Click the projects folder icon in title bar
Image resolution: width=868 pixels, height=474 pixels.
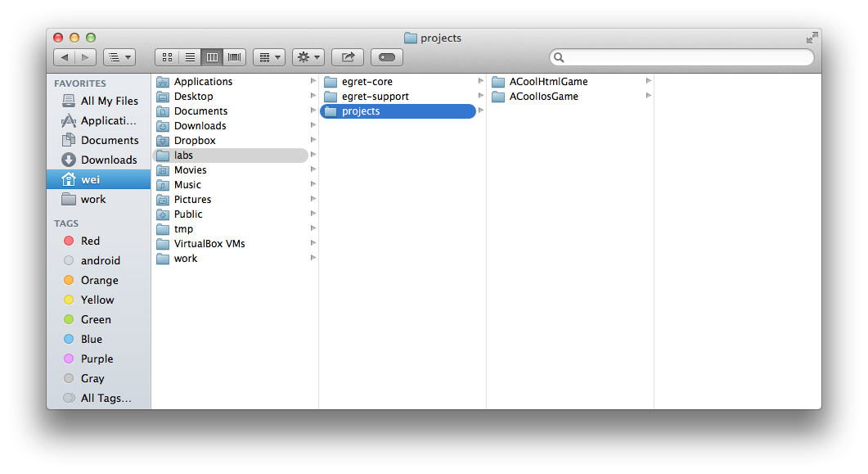click(x=410, y=38)
